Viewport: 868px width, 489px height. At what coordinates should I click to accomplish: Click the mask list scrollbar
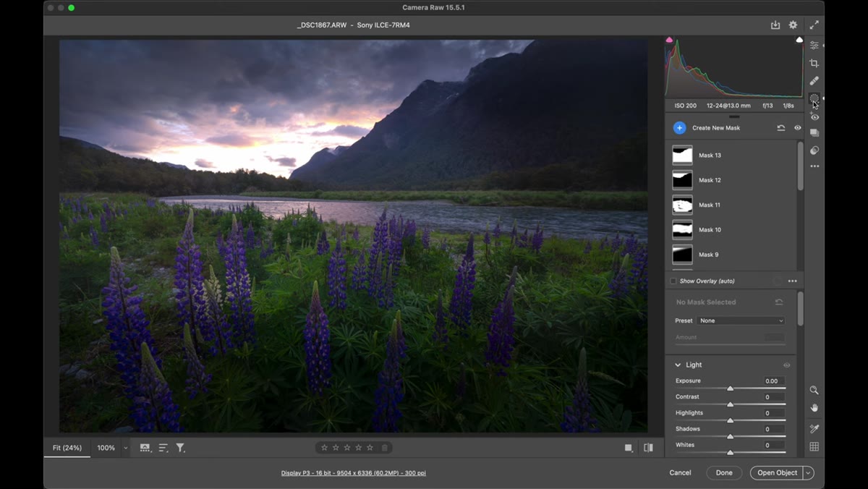(x=800, y=166)
